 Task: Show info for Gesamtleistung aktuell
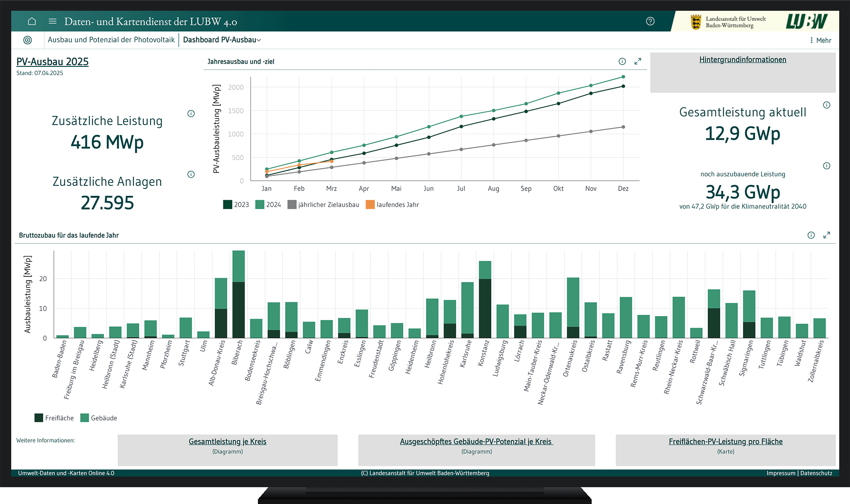click(826, 105)
